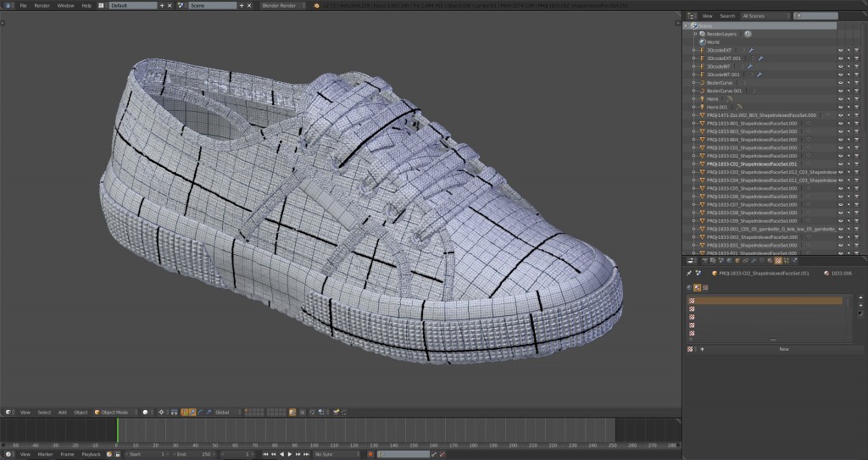The width and height of the screenshot is (868, 460).
Task: Jump to the last frame button
Action: point(306,454)
